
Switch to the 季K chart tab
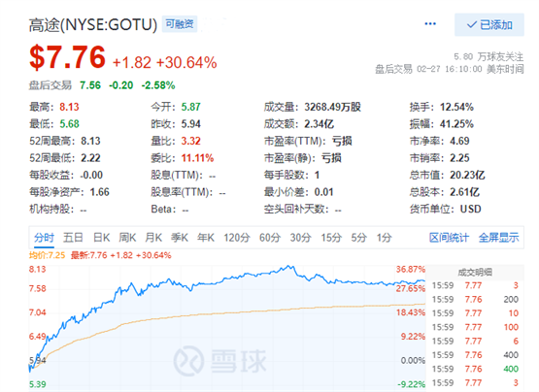pos(180,238)
